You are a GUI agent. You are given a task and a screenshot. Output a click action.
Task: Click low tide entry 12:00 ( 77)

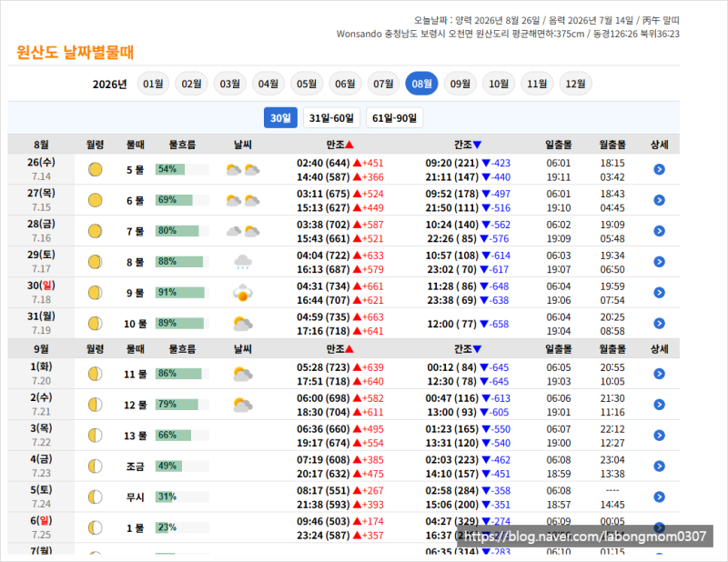[452, 324]
